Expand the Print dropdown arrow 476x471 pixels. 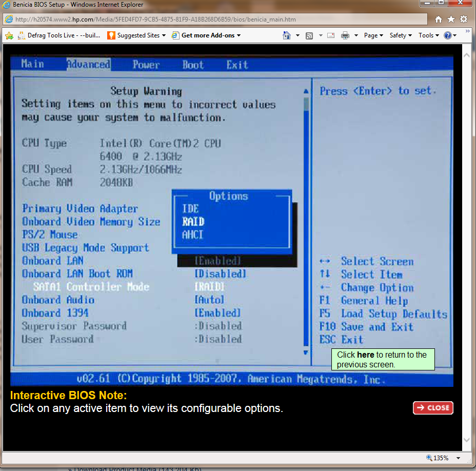pyautogui.click(x=356, y=35)
